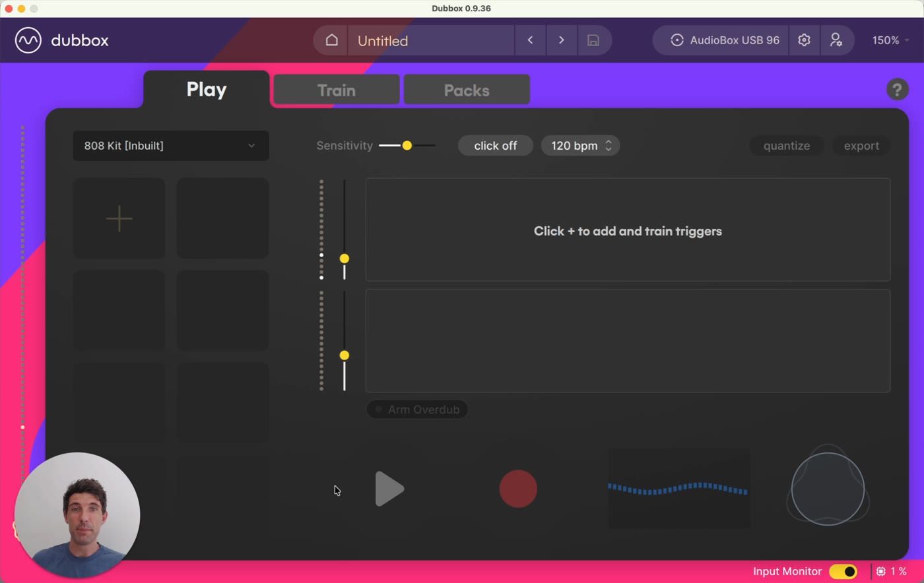
Task: Enable Arm Overdub
Action: click(417, 410)
